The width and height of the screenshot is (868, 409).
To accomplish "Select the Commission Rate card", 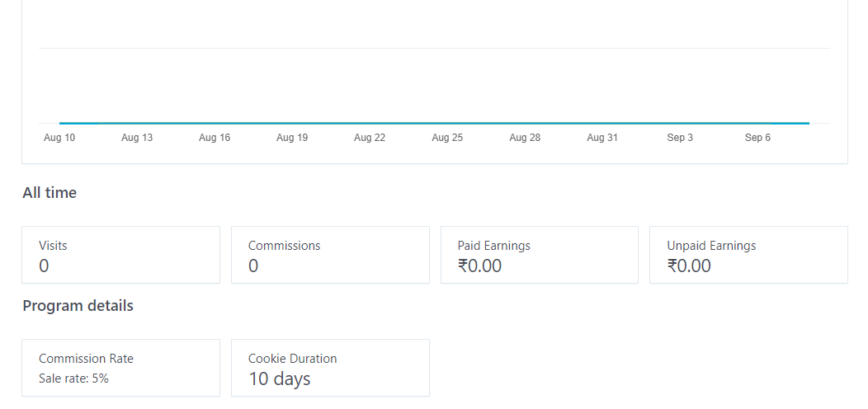I will coord(120,368).
